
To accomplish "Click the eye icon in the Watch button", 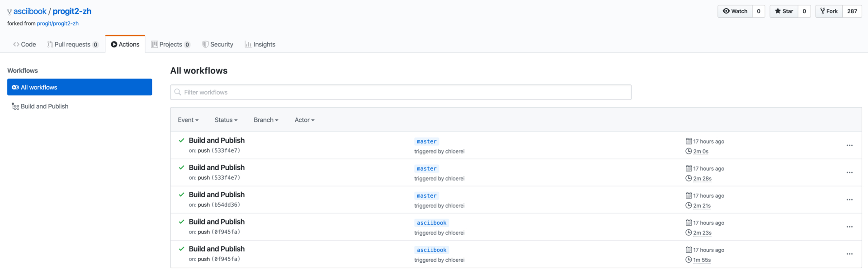I will tap(726, 11).
